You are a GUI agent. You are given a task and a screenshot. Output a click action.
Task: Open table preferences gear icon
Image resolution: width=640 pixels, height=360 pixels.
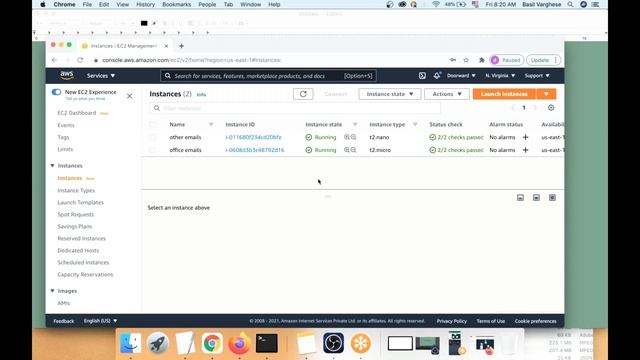click(x=551, y=108)
